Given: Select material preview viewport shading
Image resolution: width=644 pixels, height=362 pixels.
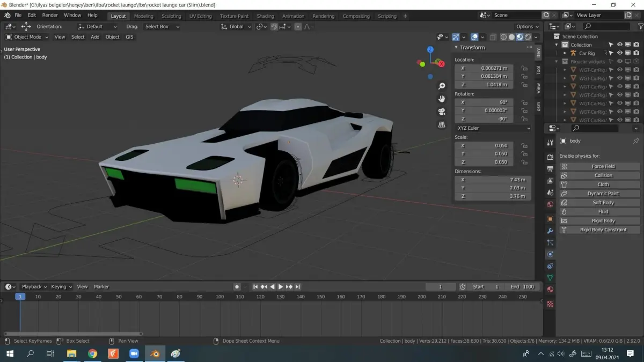Looking at the screenshot, I should point(519,37).
